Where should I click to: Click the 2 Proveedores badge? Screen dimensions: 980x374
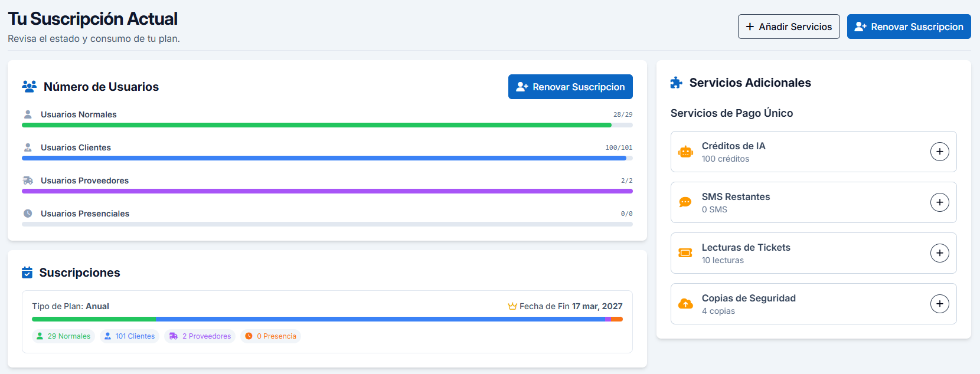tap(200, 336)
